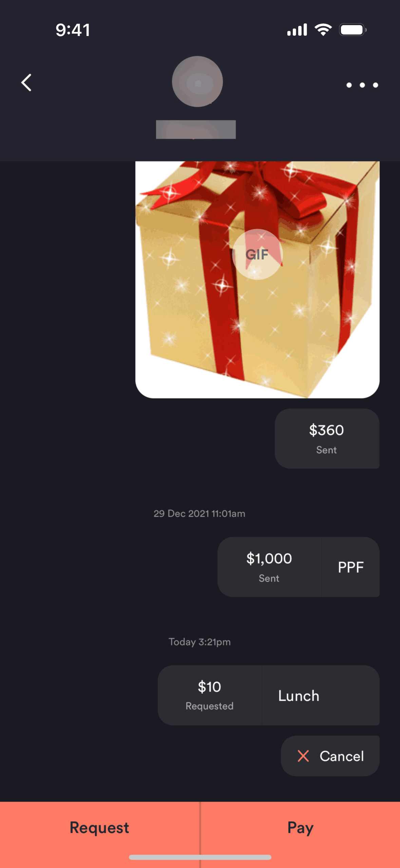Open the three-dot more options menu

(x=362, y=85)
